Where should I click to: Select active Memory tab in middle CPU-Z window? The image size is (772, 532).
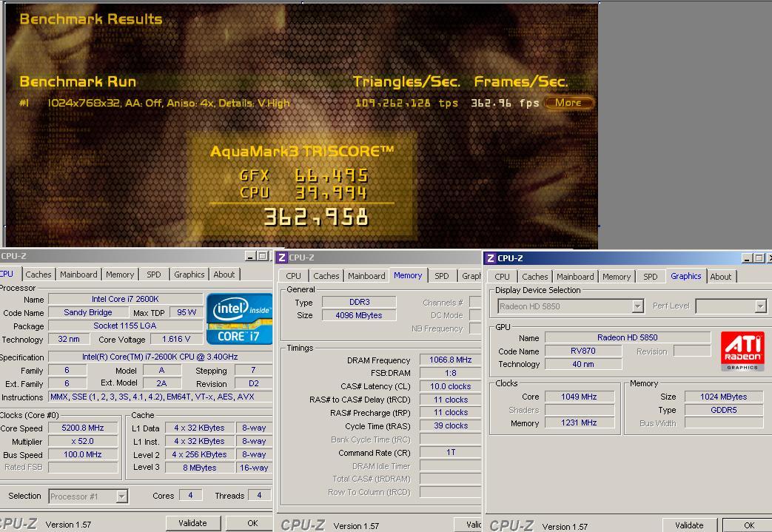[408, 275]
